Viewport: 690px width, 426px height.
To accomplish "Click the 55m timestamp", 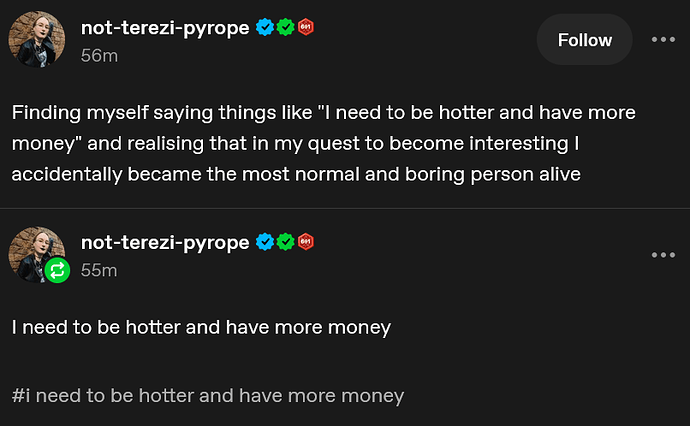I will [99, 270].
